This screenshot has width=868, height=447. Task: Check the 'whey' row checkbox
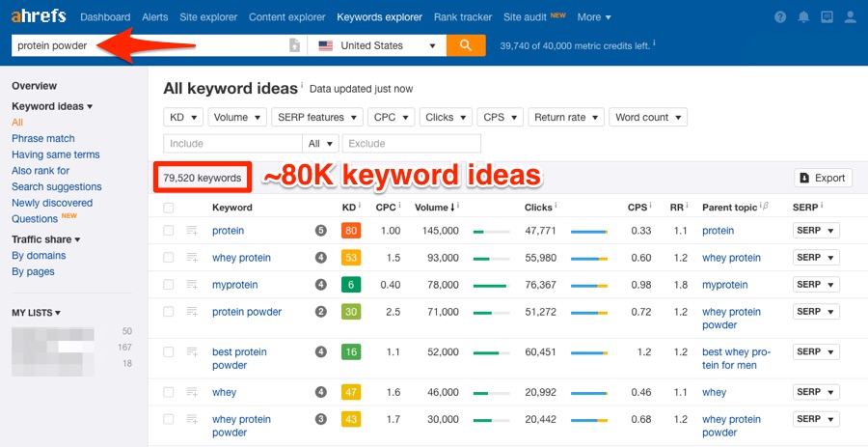[168, 392]
